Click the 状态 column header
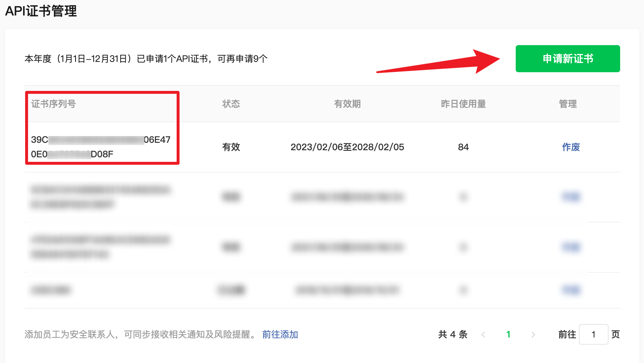 [x=231, y=104]
